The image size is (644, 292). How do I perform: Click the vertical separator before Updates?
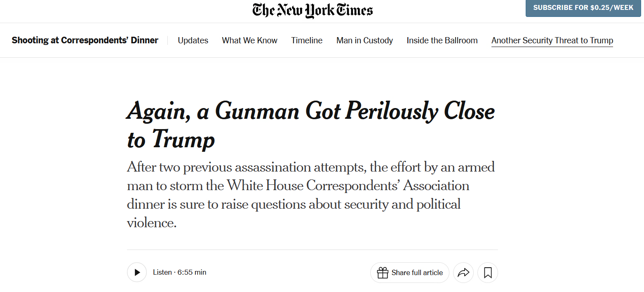coord(168,40)
